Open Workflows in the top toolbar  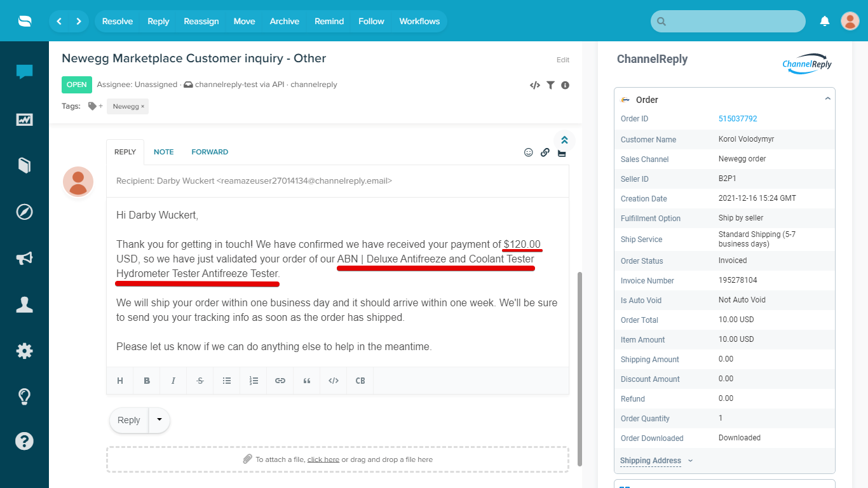click(419, 21)
